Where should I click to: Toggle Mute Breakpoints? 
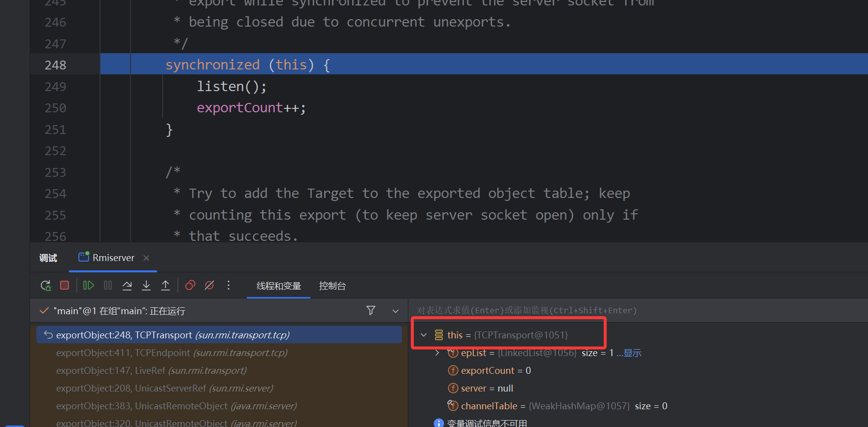point(209,286)
